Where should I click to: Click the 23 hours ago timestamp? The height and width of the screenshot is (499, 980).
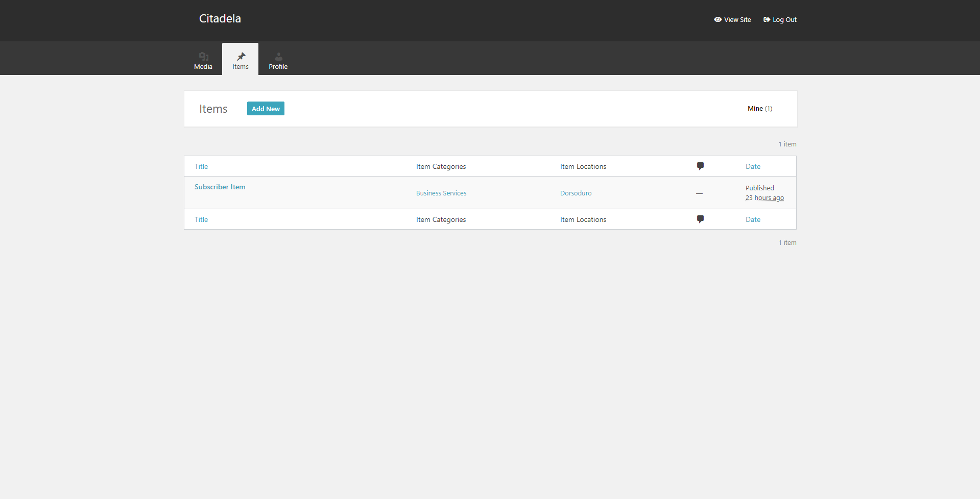coord(764,198)
